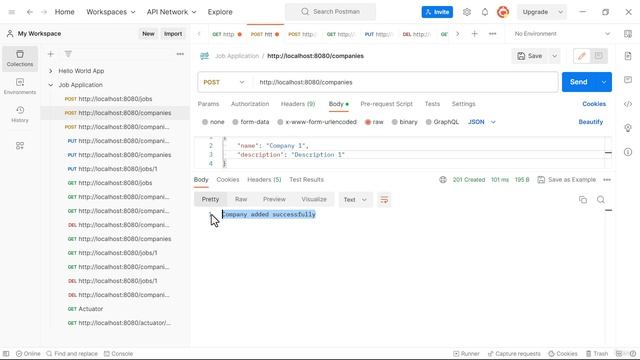
Task: Open the configure workspace sidebar icon
Action: (x=20, y=146)
